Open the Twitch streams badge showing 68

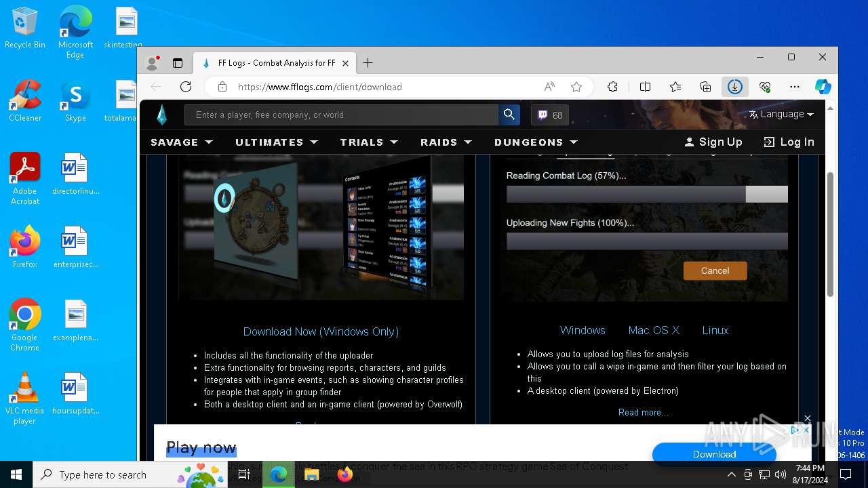[550, 115]
